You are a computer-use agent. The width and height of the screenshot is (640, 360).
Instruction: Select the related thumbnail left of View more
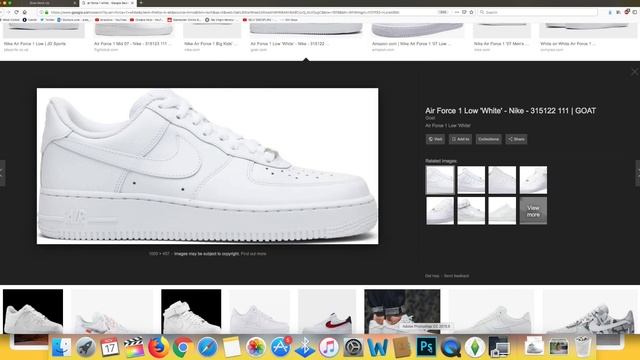click(502, 211)
